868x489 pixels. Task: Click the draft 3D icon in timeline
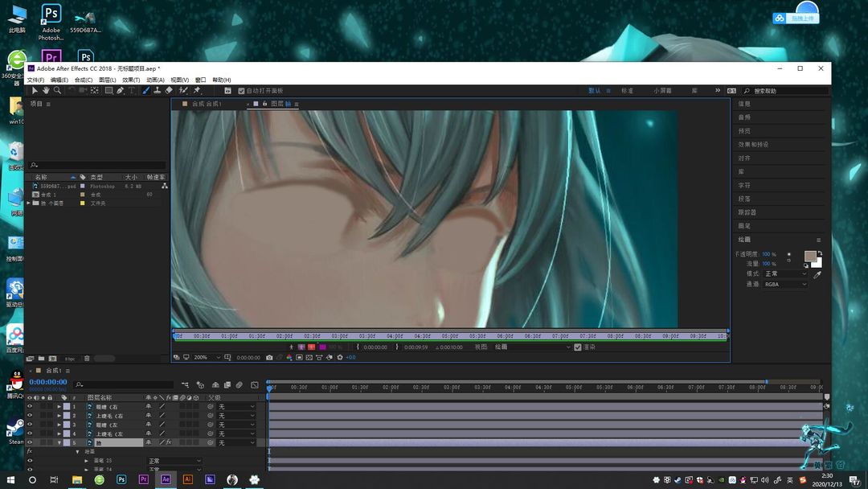click(x=200, y=385)
